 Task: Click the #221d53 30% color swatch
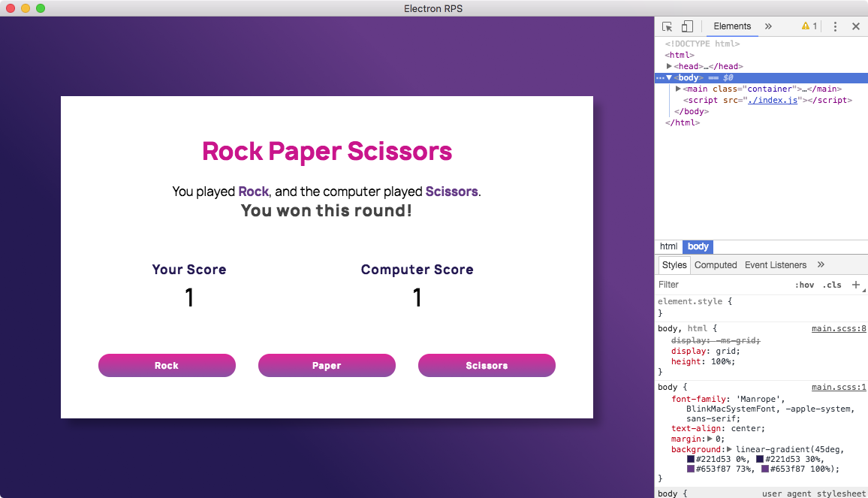point(760,459)
